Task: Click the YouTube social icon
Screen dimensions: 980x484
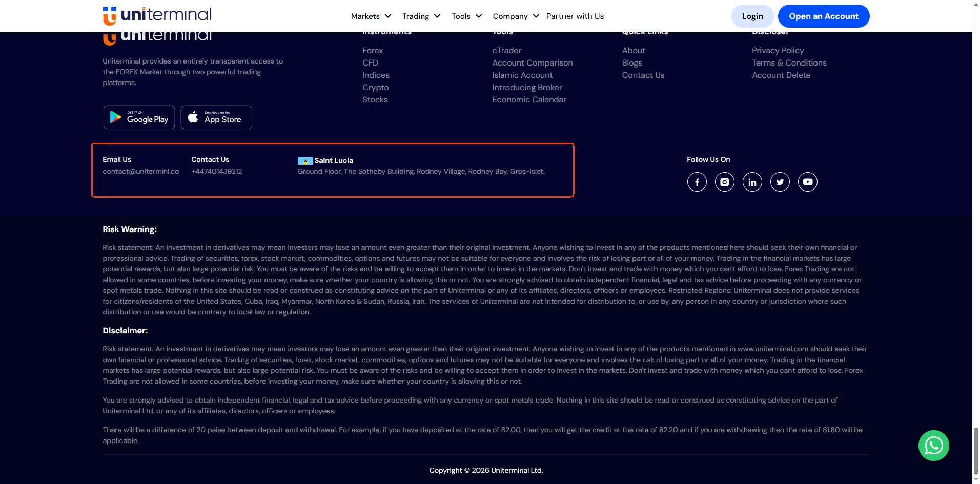Action: pos(807,182)
